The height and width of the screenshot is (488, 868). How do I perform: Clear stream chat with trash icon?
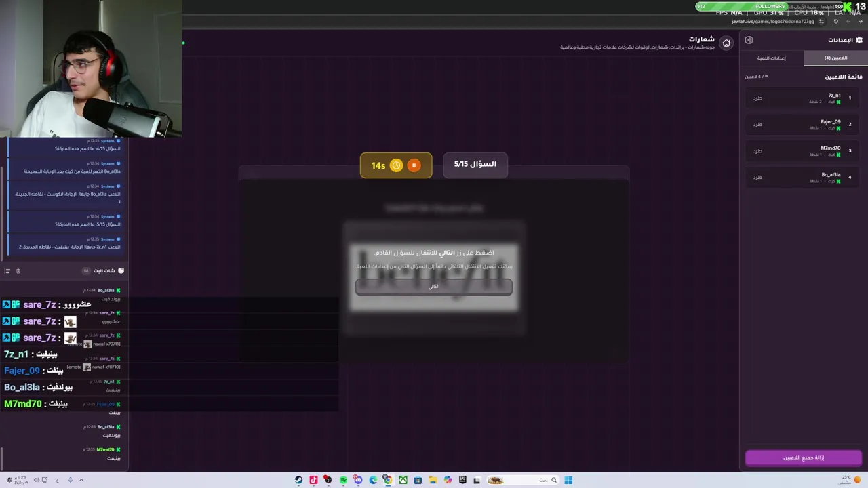pyautogui.click(x=18, y=271)
